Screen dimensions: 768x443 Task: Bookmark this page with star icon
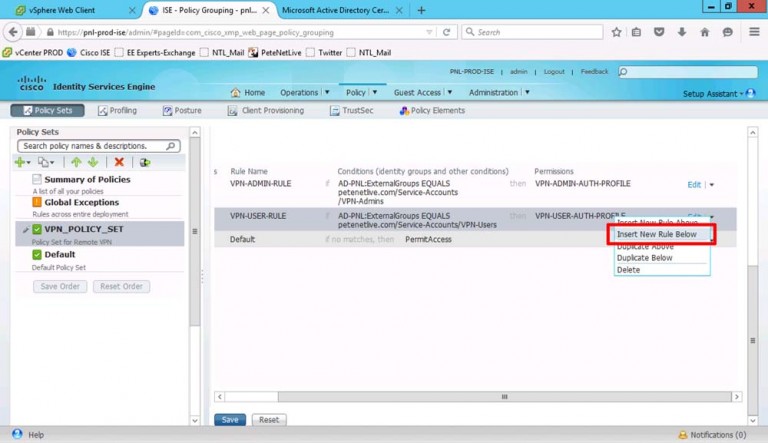616,32
